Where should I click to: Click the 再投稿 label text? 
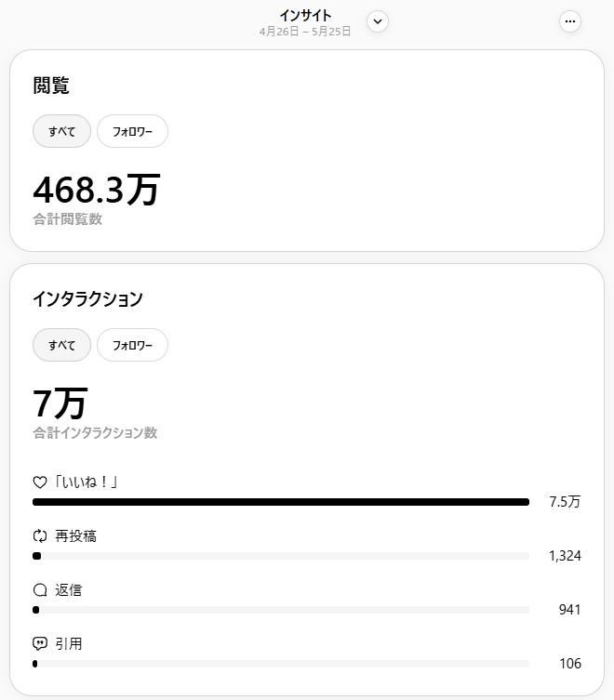tap(75, 536)
